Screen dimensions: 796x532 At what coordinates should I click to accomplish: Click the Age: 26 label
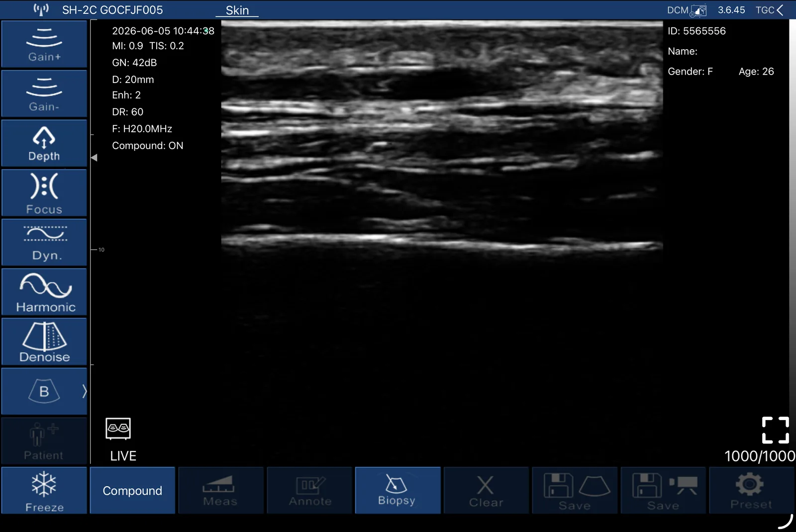(x=756, y=72)
